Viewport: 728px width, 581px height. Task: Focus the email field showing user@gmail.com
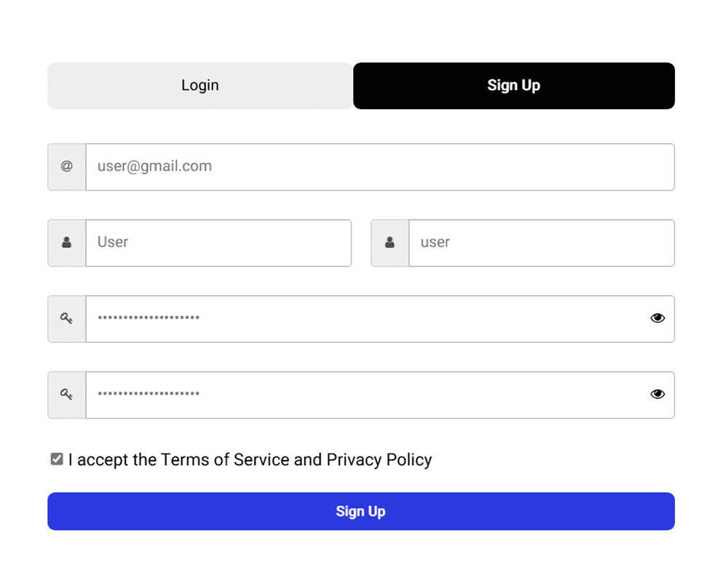[x=379, y=167]
